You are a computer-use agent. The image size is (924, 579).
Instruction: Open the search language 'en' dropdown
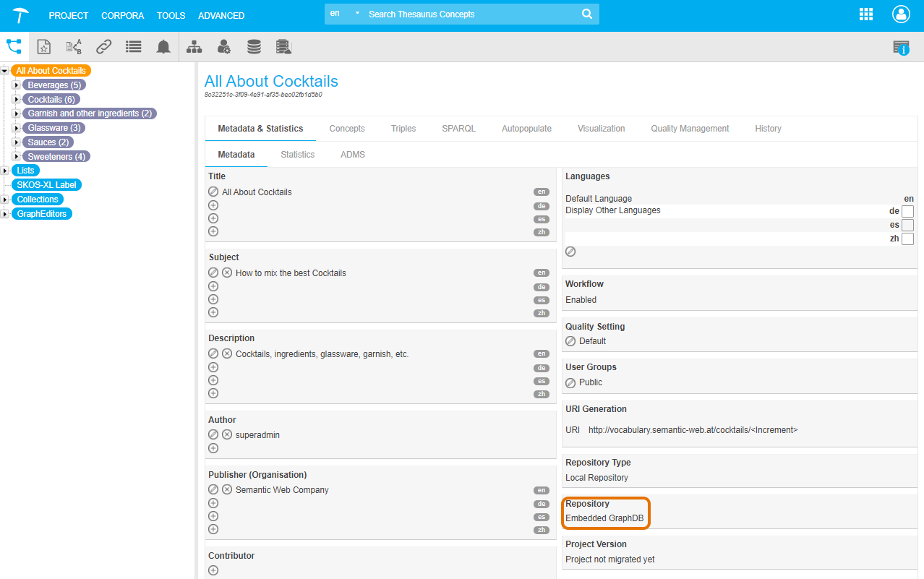pyautogui.click(x=344, y=14)
